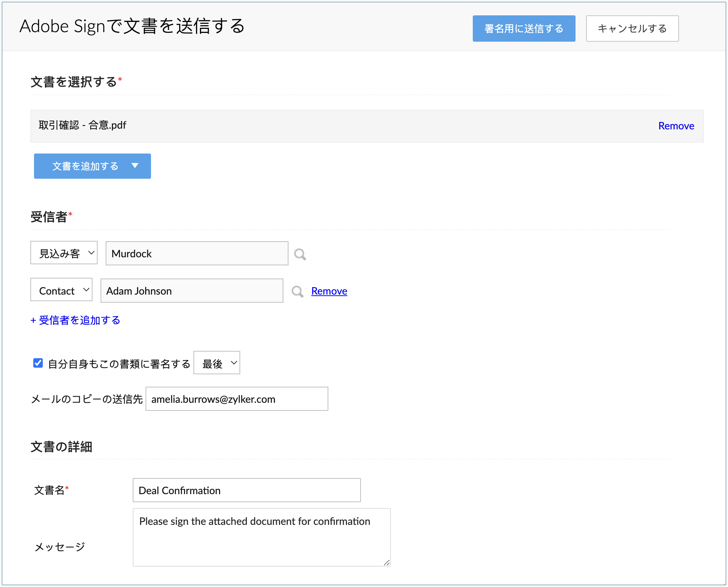The height and width of the screenshot is (587, 728).
Task: Open the 見込み客 recipient type dropdown
Action: 64,253
